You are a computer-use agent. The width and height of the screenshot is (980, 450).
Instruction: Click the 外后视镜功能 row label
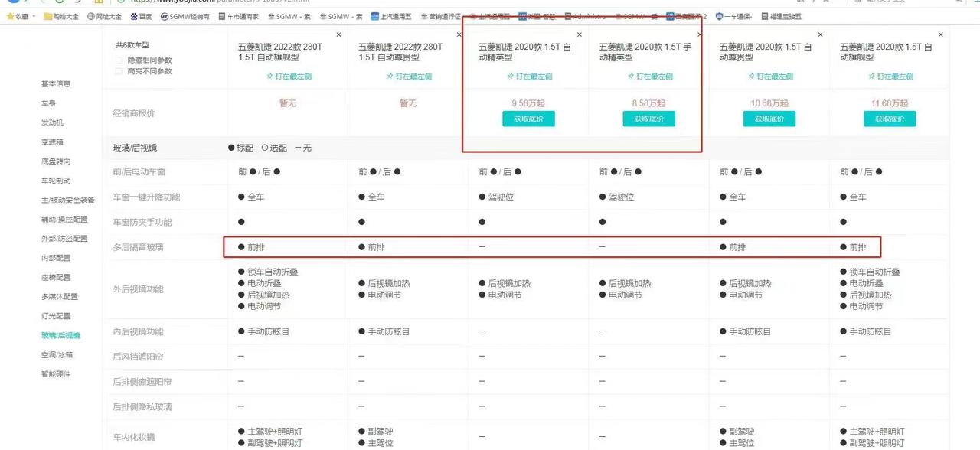(x=138, y=289)
